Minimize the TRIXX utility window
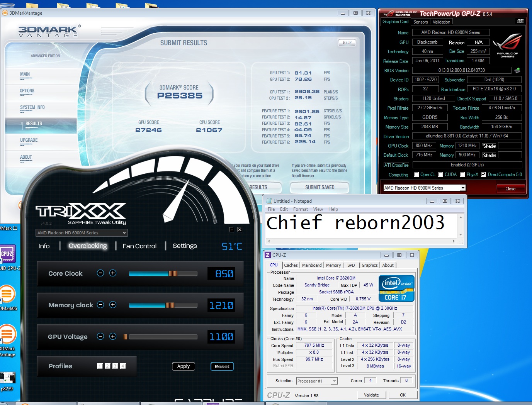The height and width of the screenshot is (405, 532). point(231,230)
